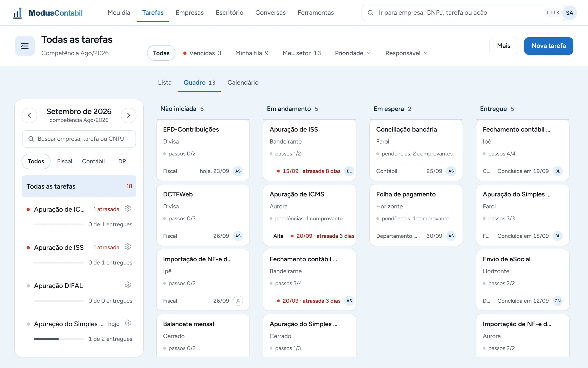The height and width of the screenshot is (368, 588).
Task: Filter by Vencidas 3 tasks
Action: [202, 53]
